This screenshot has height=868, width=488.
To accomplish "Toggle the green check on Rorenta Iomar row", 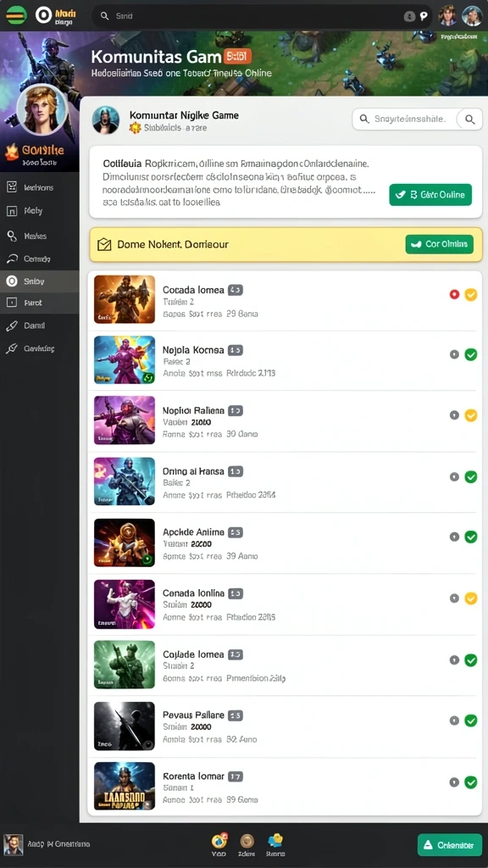I will 471,782.
